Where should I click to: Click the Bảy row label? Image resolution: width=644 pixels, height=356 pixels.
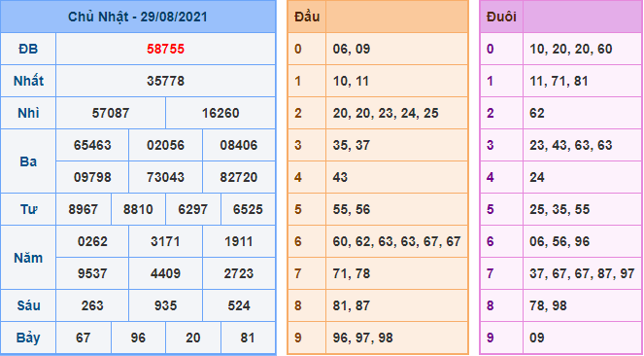(x=28, y=338)
